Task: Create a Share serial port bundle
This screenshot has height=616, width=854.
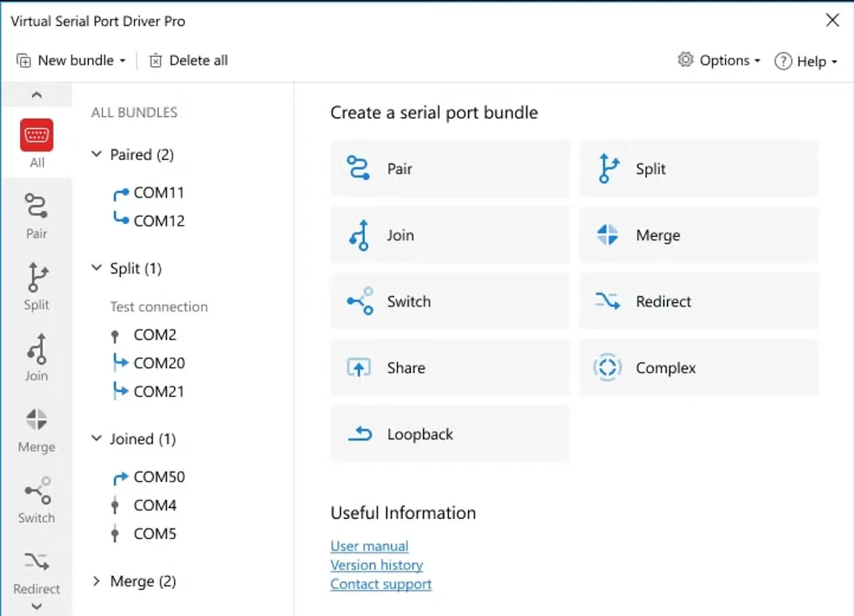Action: pos(450,368)
